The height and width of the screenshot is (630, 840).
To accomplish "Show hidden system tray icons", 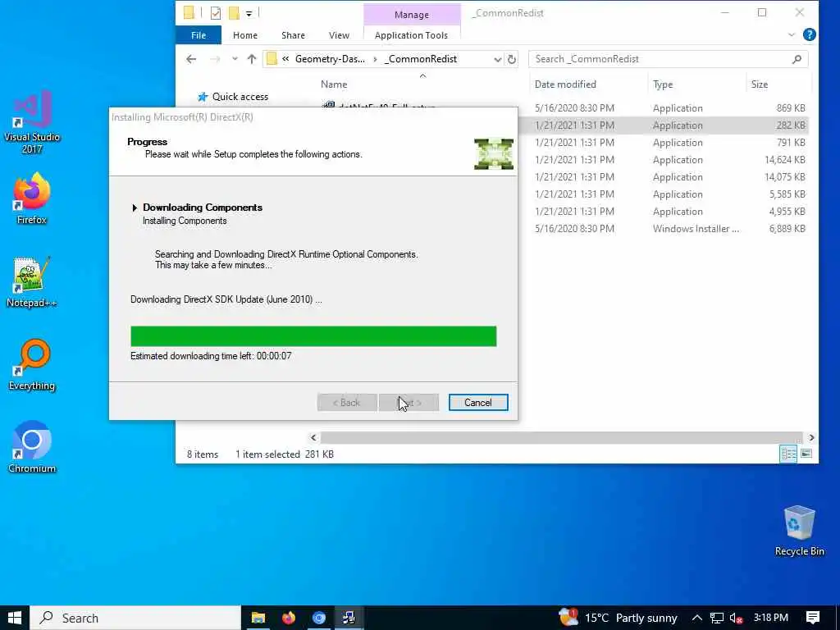I will (696, 618).
